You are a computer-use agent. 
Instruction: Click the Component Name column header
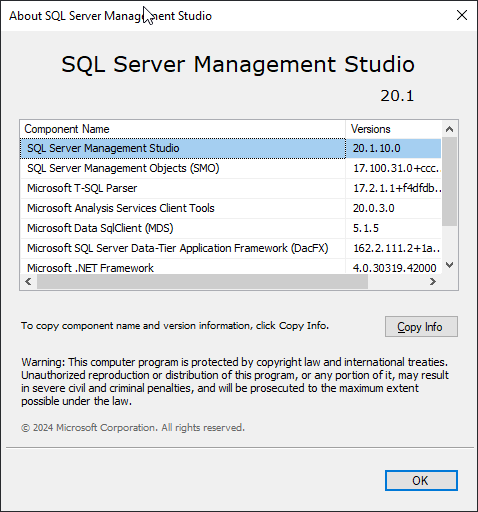click(x=183, y=129)
